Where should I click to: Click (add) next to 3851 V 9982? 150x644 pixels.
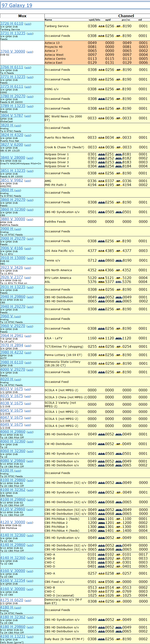pos(28,181)
